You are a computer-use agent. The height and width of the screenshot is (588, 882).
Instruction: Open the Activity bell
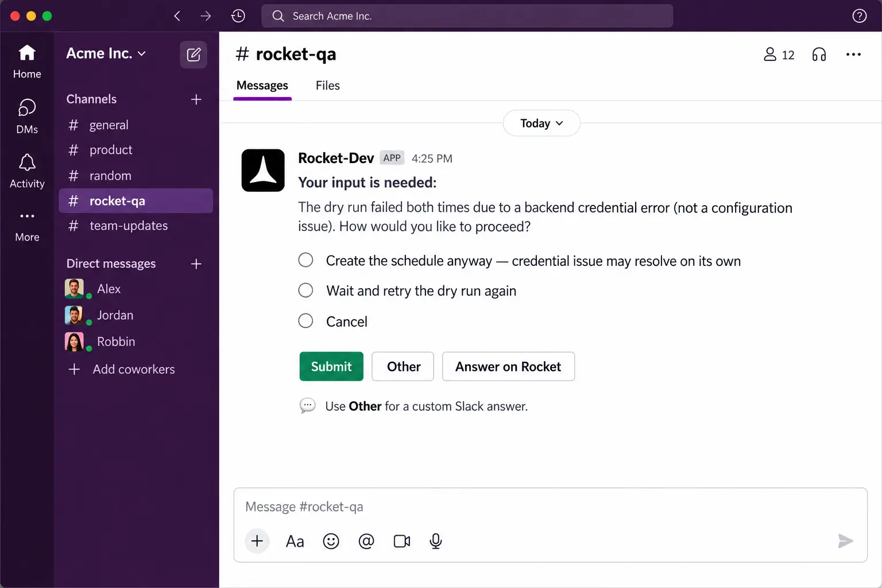pos(27,171)
